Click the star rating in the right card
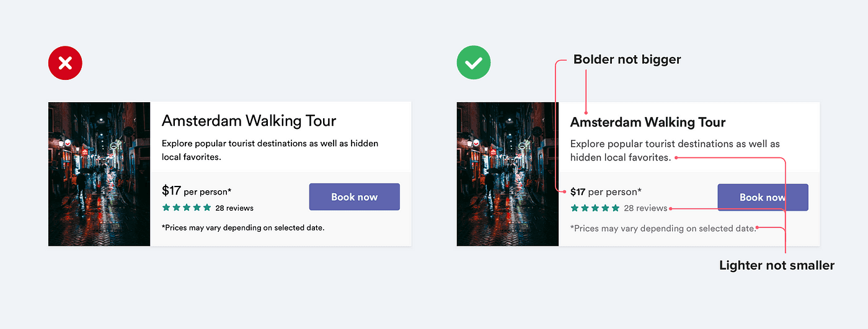The image size is (868, 329). click(595, 208)
